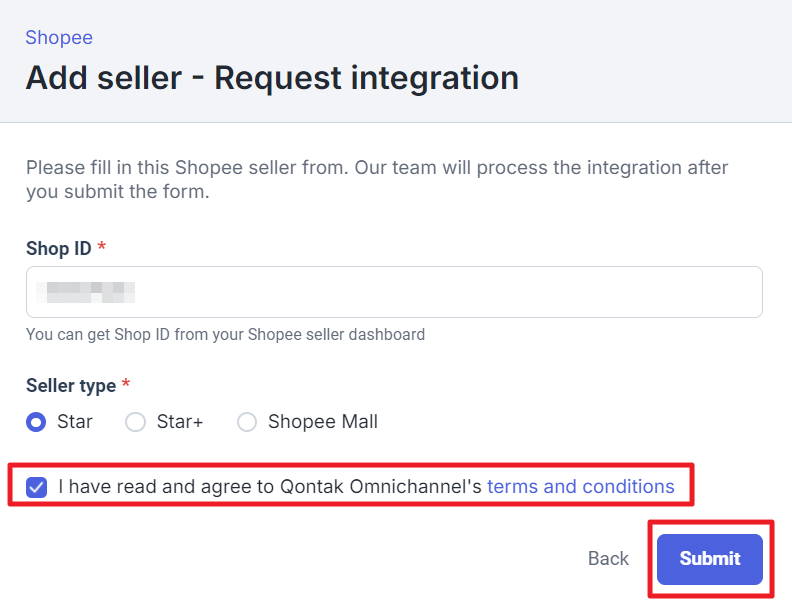The height and width of the screenshot is (614, 792).
Task: Click the Shopee Mall label text
Action: click(323, 422)
